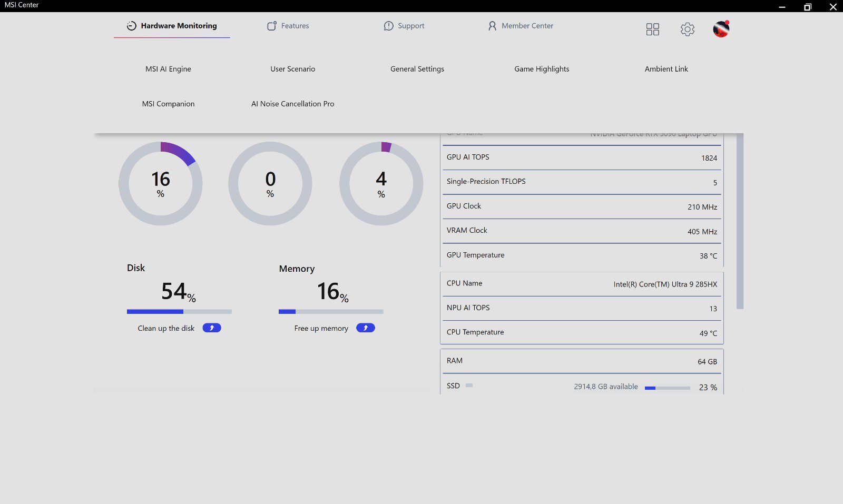This screenshot has height=504, width=843.
Task: Minimize the MSI Center window
Action: click(x=782, y=7)
